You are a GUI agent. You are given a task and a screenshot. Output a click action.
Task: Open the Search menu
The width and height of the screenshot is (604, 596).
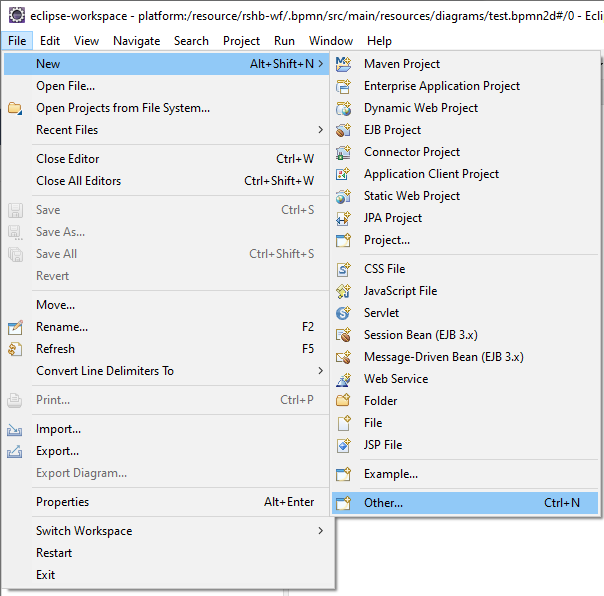click(x=191, y=41)
